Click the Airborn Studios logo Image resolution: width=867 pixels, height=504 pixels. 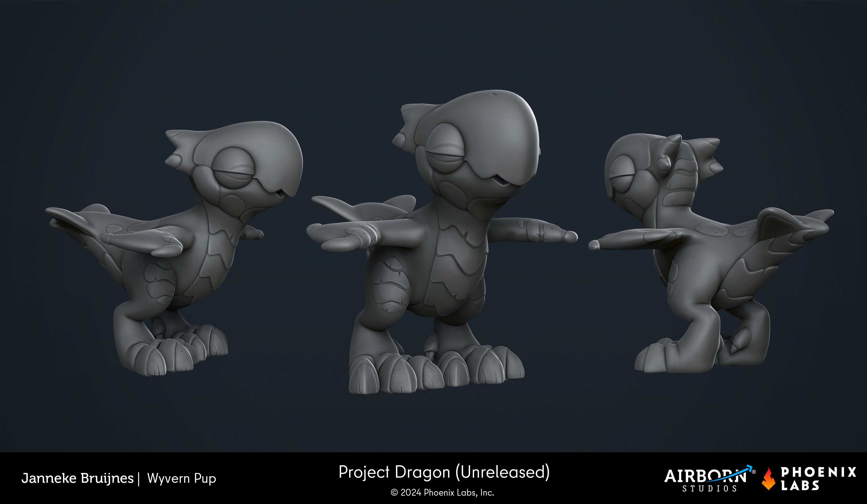coord(710,479)
